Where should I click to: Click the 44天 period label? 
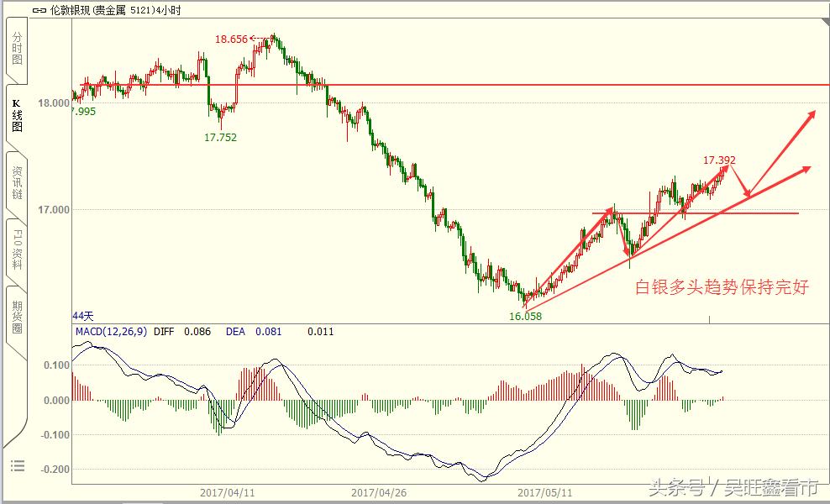pos(83,316)
